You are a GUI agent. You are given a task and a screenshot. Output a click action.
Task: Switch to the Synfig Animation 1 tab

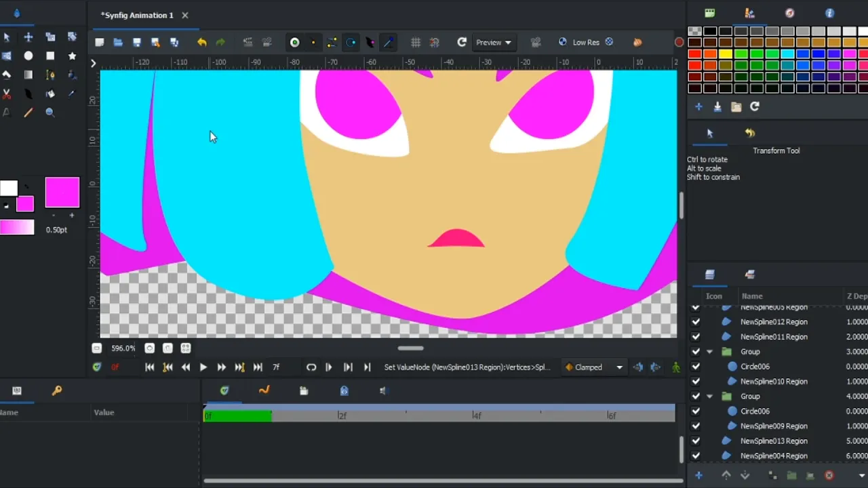click(137, 15)
